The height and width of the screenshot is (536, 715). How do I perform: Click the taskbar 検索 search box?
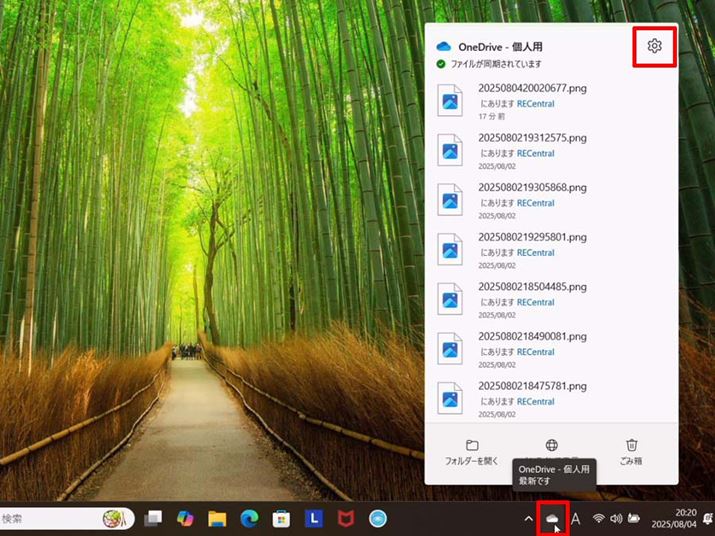coord(66,519)
